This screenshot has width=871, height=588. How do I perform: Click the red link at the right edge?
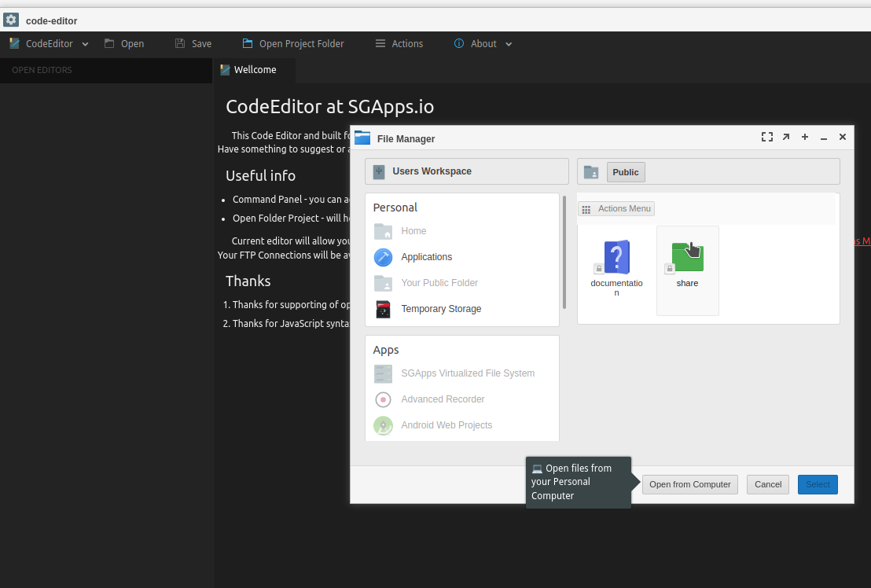point(862,241)
